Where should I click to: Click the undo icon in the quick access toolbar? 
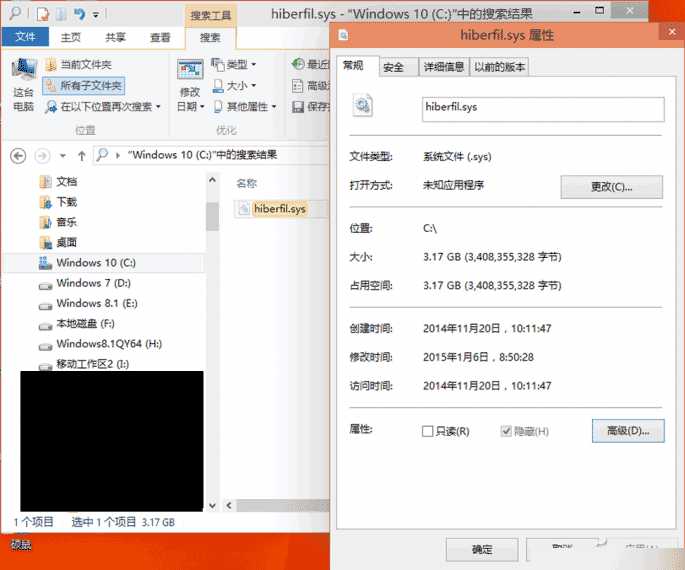point(80,15)
